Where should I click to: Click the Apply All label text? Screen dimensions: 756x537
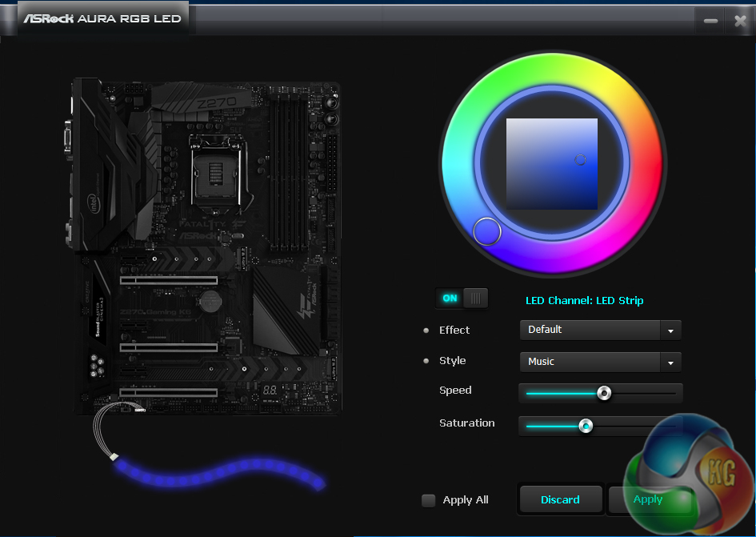point(466,500)
